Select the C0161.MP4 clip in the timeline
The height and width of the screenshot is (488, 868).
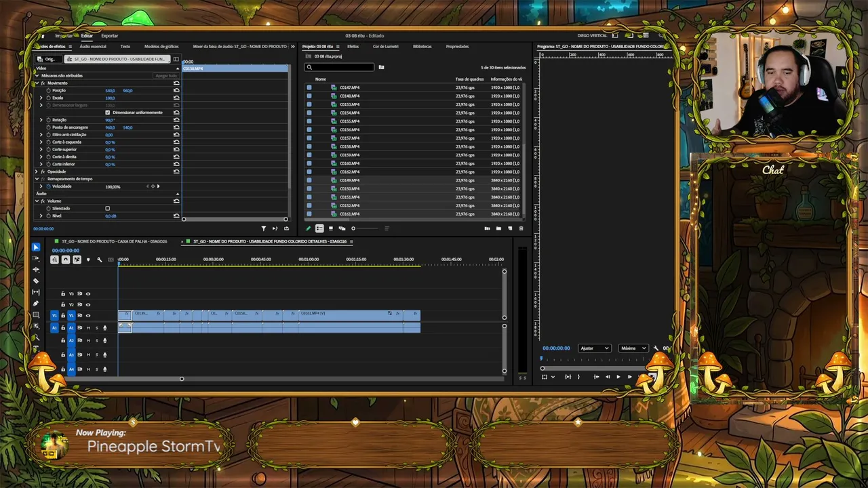350,314
